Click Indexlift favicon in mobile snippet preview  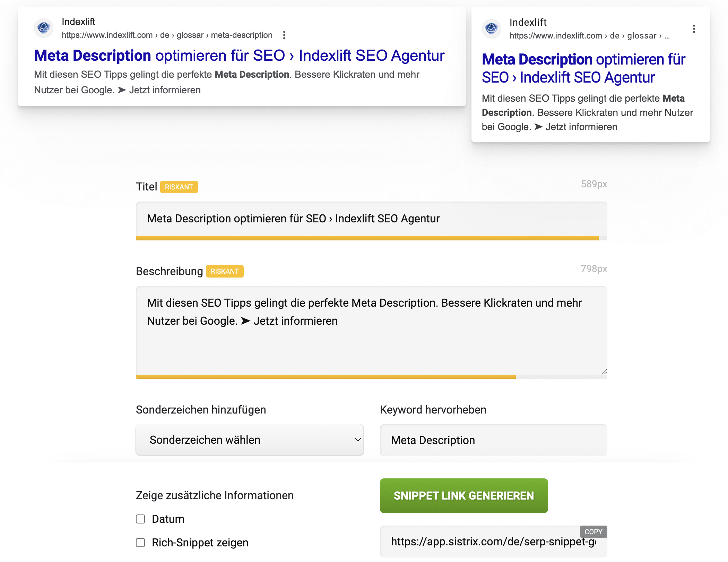click(492, 29)
